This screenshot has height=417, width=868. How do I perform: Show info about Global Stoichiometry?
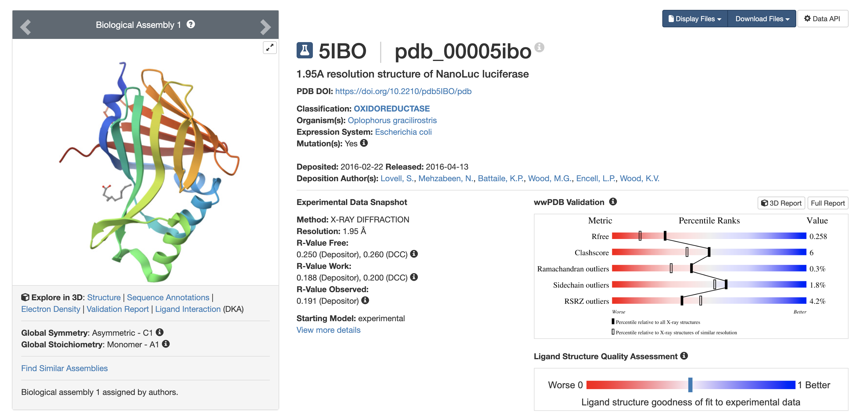[x=166, y=344]
